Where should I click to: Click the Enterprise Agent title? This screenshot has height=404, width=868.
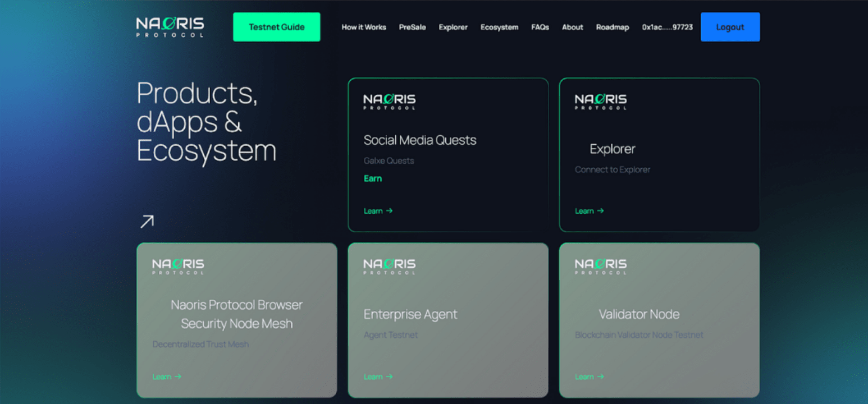[x=410, y=315]
